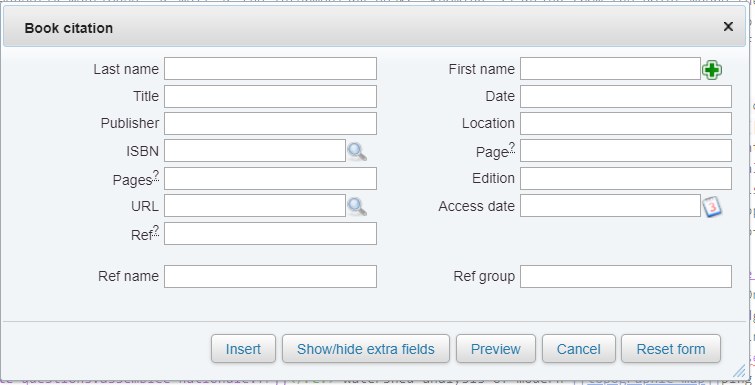Click the URL lookup magnifier icon

[357, 206]
